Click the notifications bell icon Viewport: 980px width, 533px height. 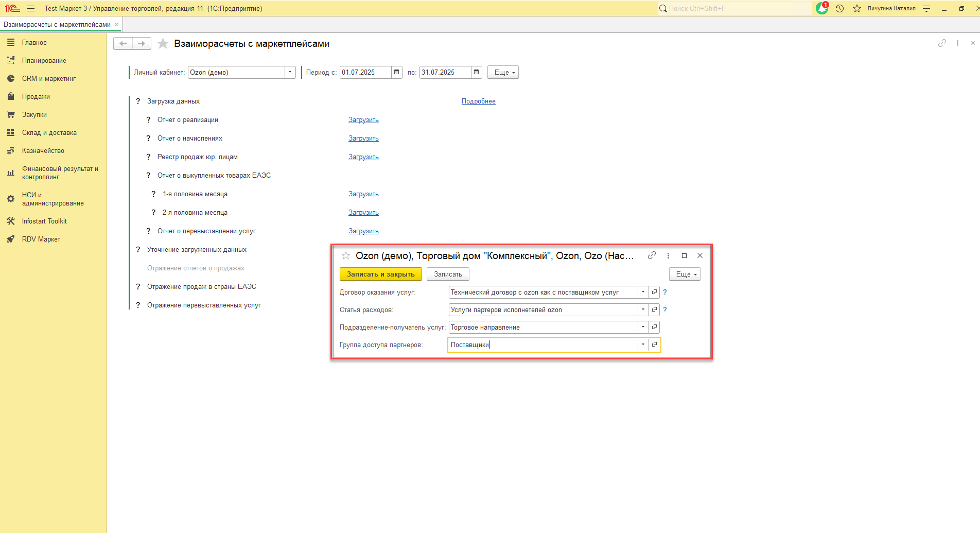click(x=821, y=8)
